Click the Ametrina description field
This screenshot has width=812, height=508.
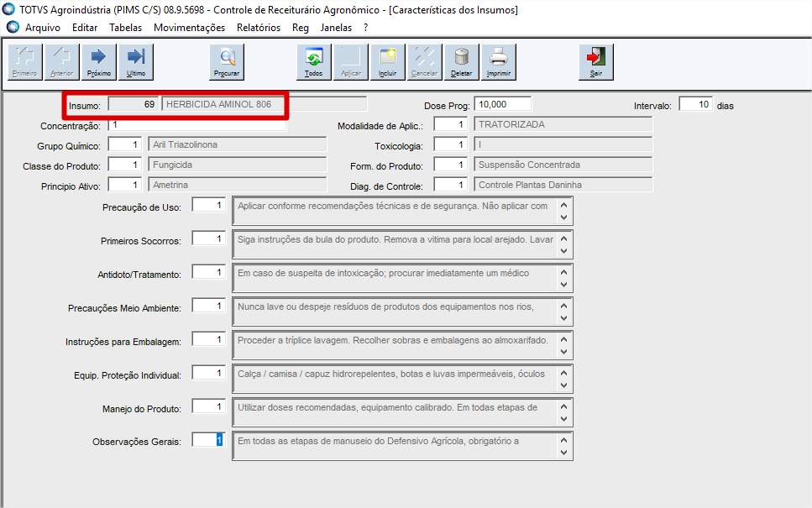tap(238, 185)
